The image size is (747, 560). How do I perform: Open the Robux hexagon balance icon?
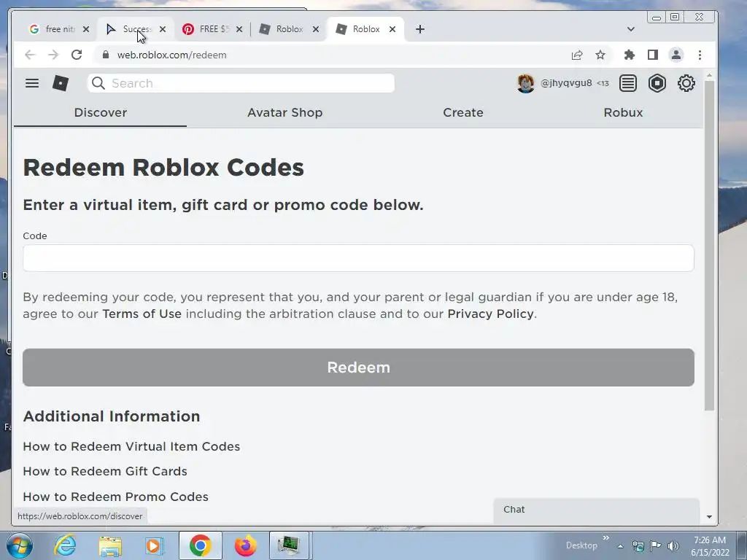657,83
